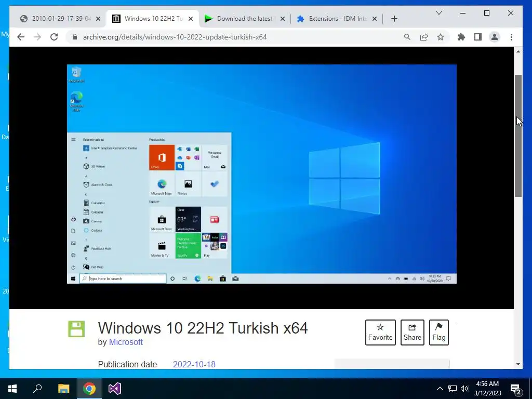Flag this archive item
532x399 pixels.
[x=438, y=332]
